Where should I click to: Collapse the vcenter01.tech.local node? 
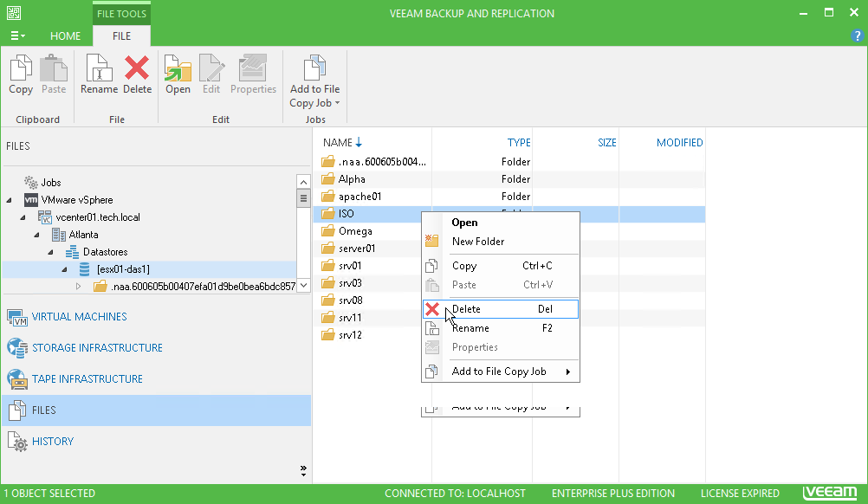[23, 217]
